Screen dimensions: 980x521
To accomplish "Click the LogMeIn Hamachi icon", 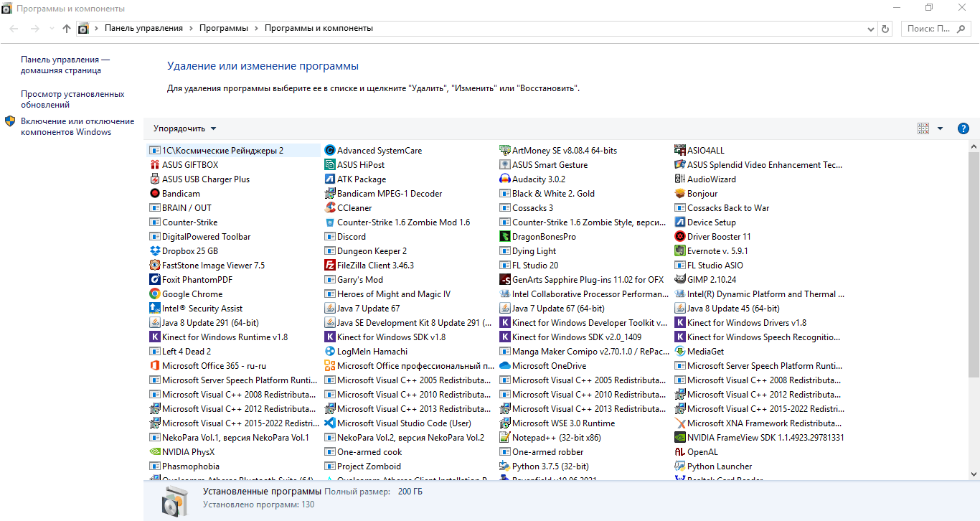I will point(330,352).
